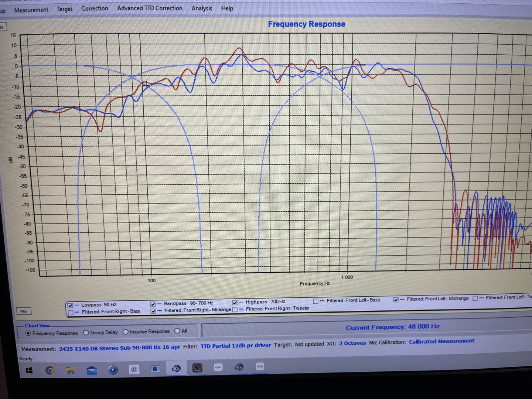Open File Explorer from the taskbar
This screenshot has width=532, height=399.
click(70, 370)
